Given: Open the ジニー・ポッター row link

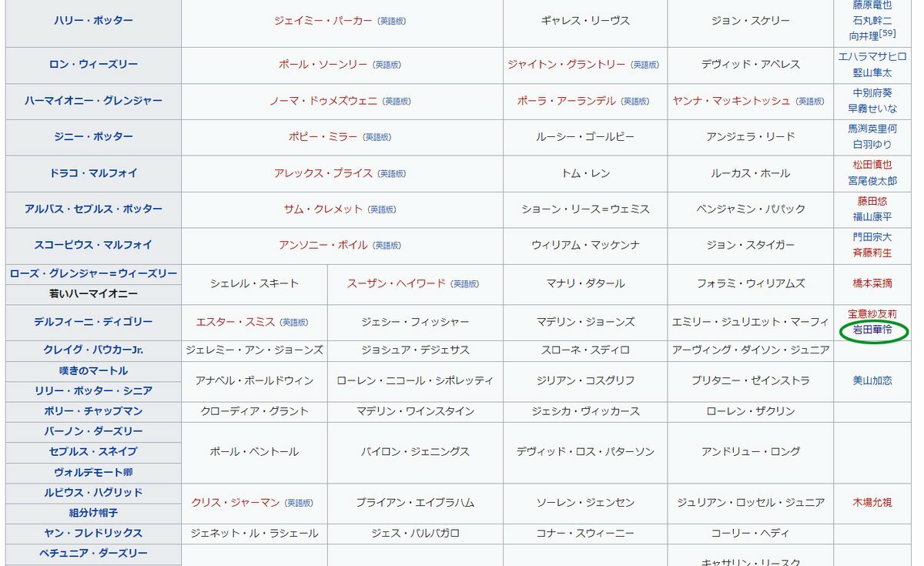Looking at the screenshot, I should point(93,137).
